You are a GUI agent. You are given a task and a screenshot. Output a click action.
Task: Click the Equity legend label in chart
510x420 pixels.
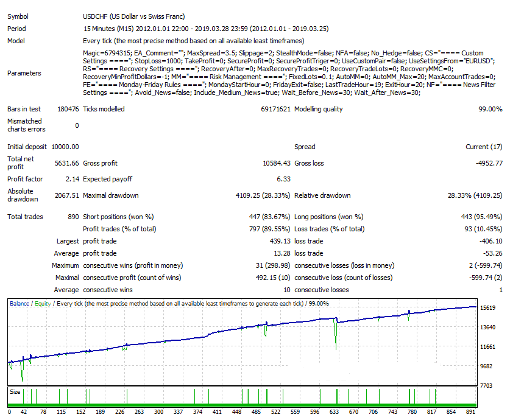pyautogui.click(x=43, y=303)
